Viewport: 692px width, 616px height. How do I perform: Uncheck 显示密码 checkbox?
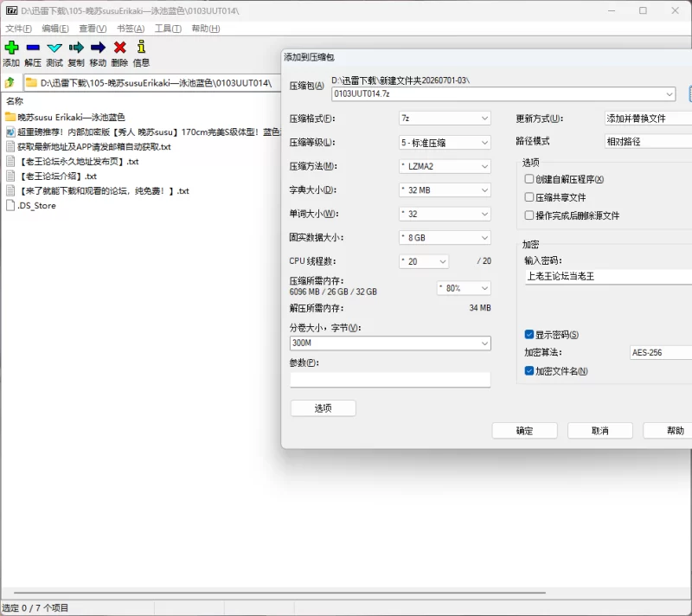coord(529,334)
